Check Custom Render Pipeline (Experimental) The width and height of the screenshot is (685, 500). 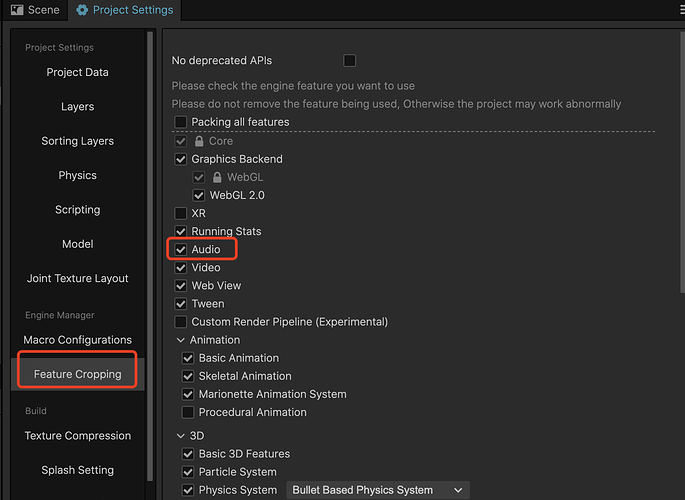click(181, 322)
